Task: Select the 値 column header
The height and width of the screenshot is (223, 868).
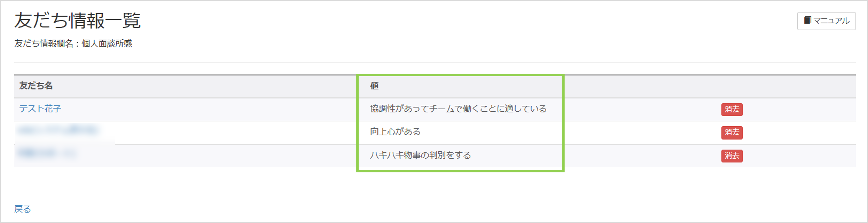Action: (374, 86)
